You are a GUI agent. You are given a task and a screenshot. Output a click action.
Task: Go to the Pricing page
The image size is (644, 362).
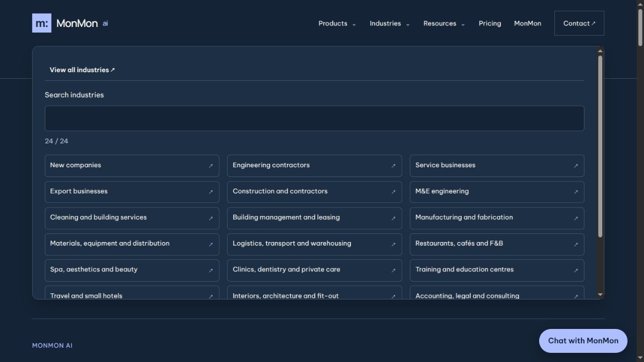click(x=490, y=23)
